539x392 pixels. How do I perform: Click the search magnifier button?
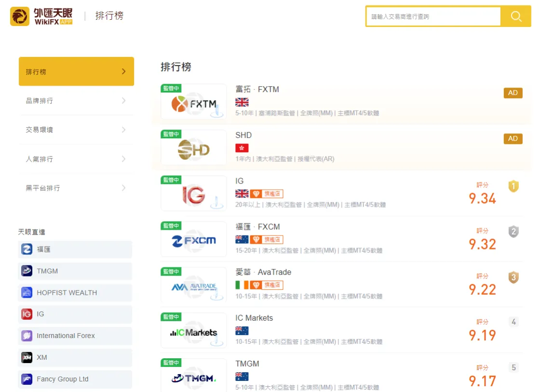[516, 16]
